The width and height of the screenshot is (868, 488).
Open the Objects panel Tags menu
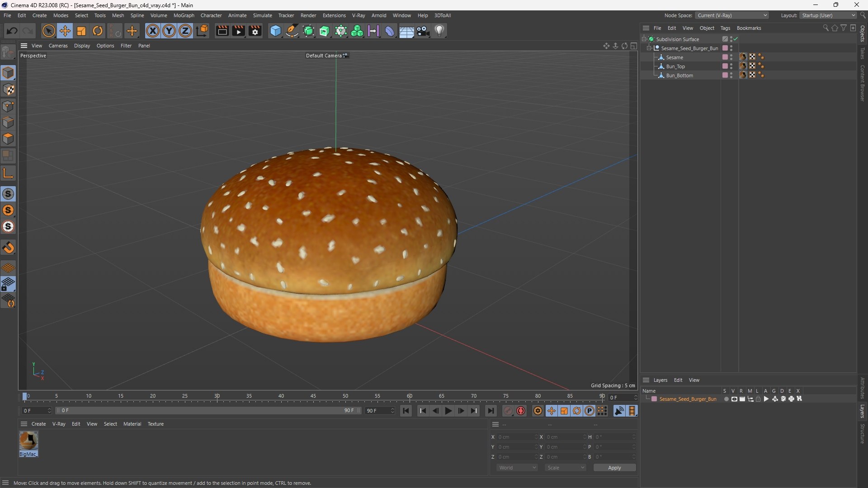(x=725, y=28)
